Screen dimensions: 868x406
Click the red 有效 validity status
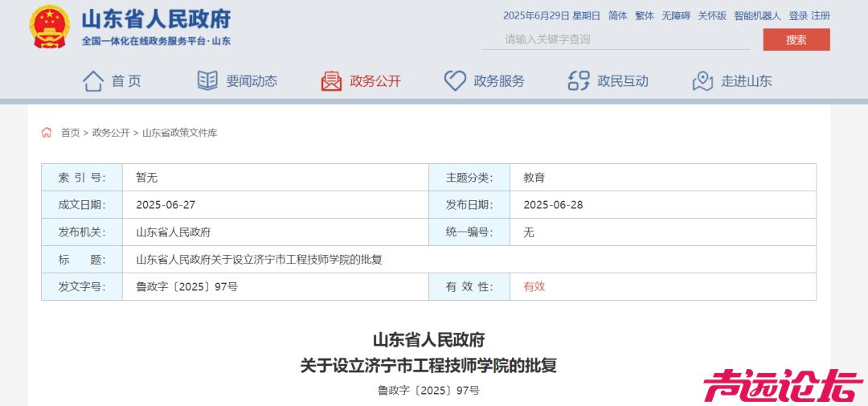click(x=534, y=286)
